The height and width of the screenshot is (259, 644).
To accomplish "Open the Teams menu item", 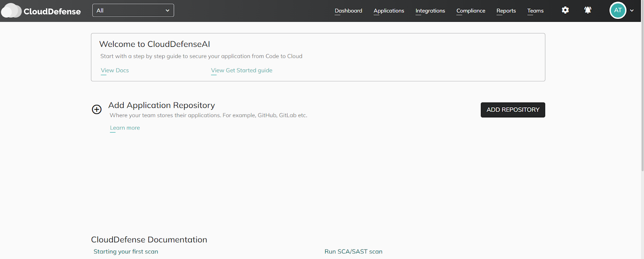I will point(535,11).
